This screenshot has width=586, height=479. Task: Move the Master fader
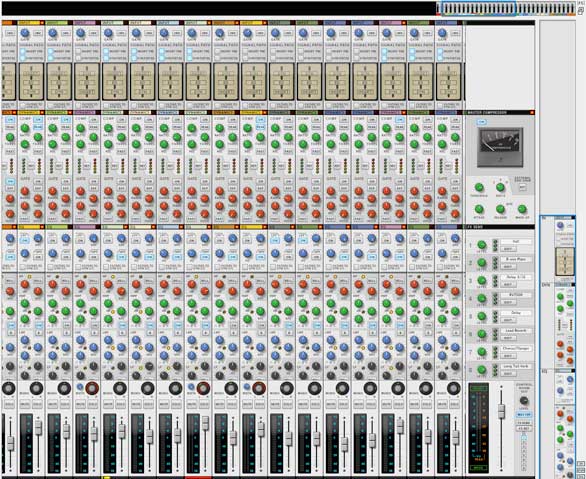[501, 411]
